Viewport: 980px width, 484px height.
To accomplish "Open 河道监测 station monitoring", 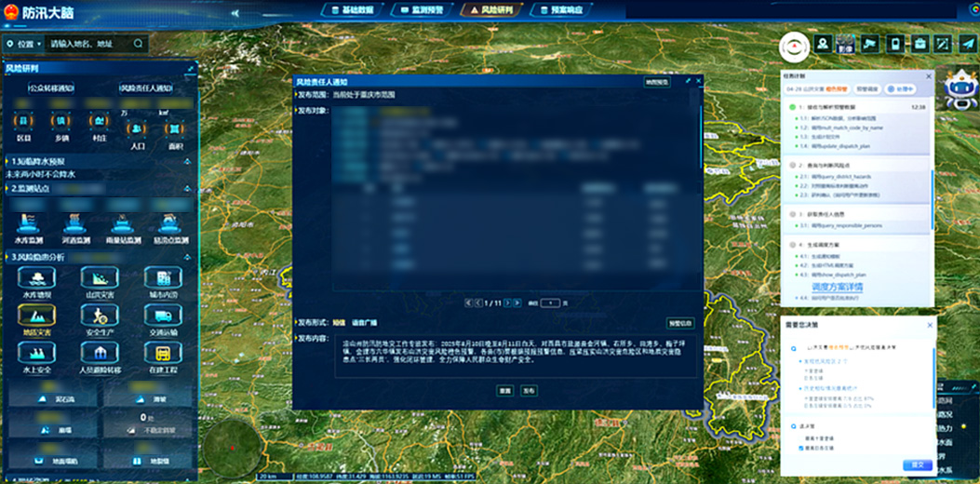I will 75,224.
